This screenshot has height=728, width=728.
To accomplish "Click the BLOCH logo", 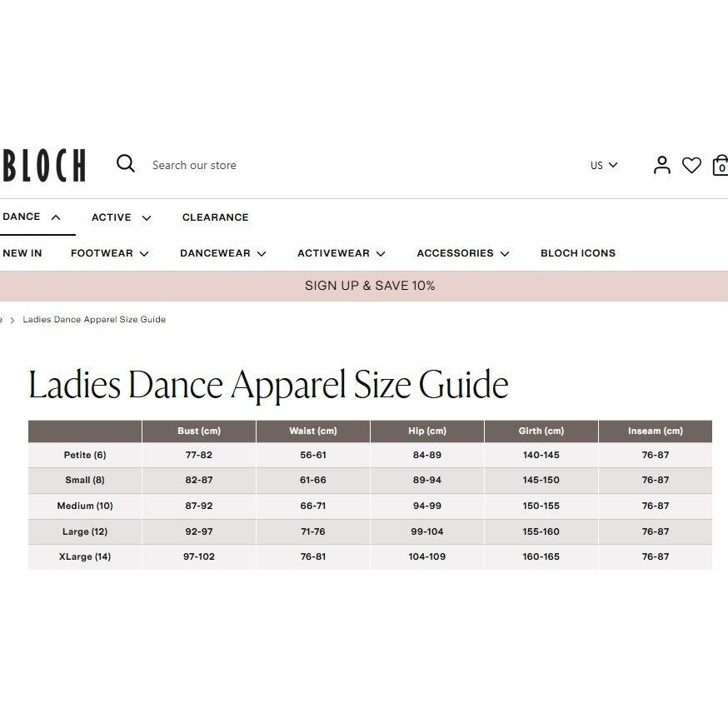I will click(44, 165).
